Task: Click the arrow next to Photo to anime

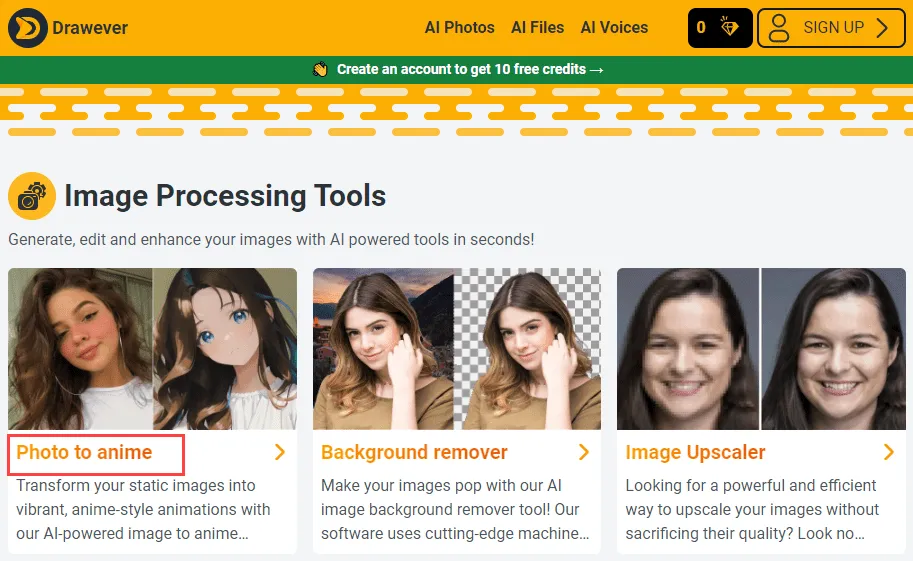Action: point(280,453)
